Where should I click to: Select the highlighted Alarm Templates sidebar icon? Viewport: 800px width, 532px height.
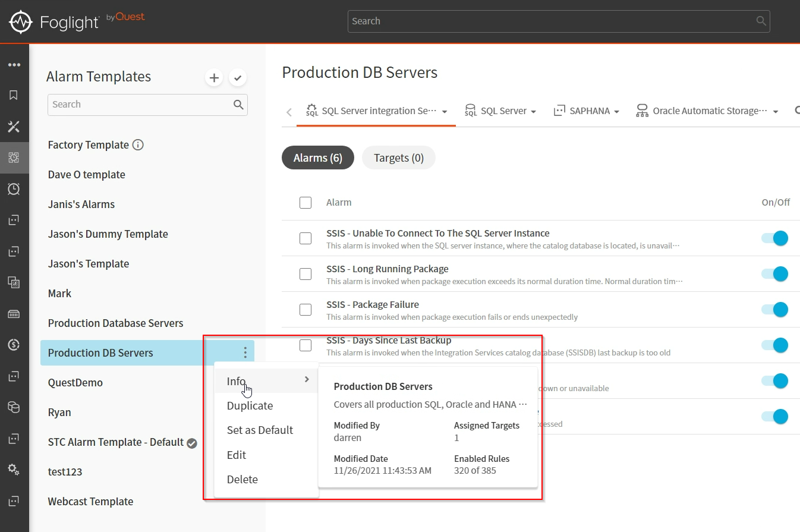(x=14, y=158)
